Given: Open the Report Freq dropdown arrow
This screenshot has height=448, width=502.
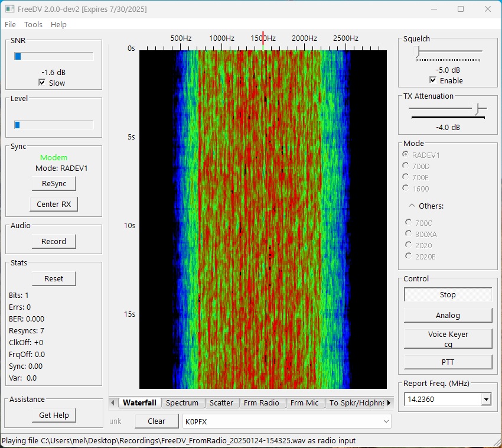Looking at the screenshot, I should [486, 400].
